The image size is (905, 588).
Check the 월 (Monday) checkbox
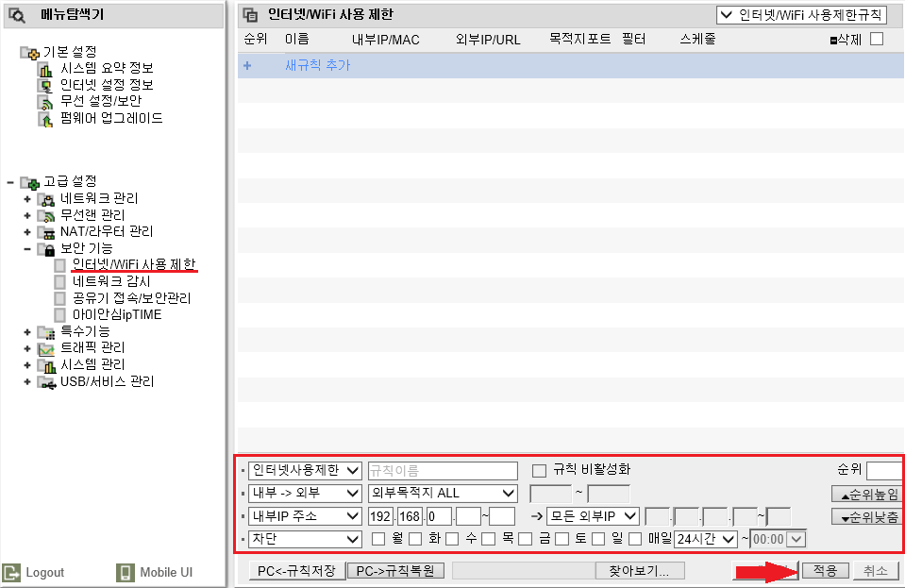pos(378,539)
